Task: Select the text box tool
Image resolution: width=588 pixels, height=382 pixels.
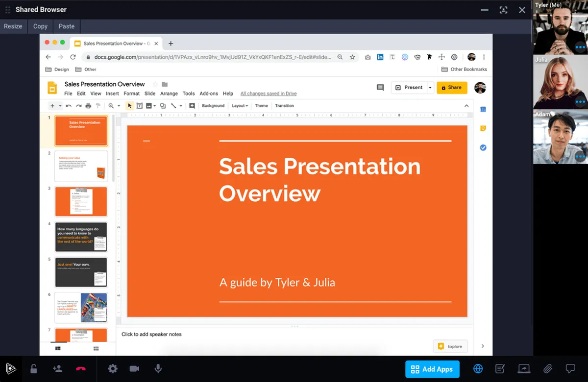Action: click(139, 106)
